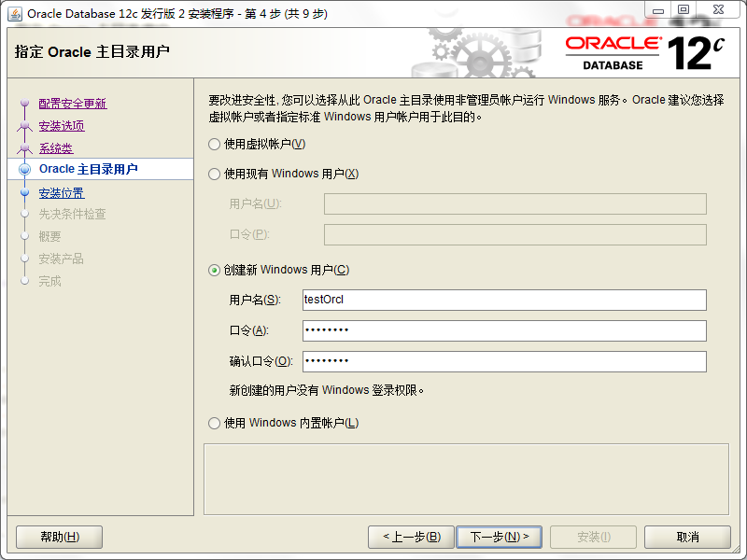
Task: Focus the 用户名(S) field containing testOrcl
Action: pyautogui.click(x=504, y=300)
